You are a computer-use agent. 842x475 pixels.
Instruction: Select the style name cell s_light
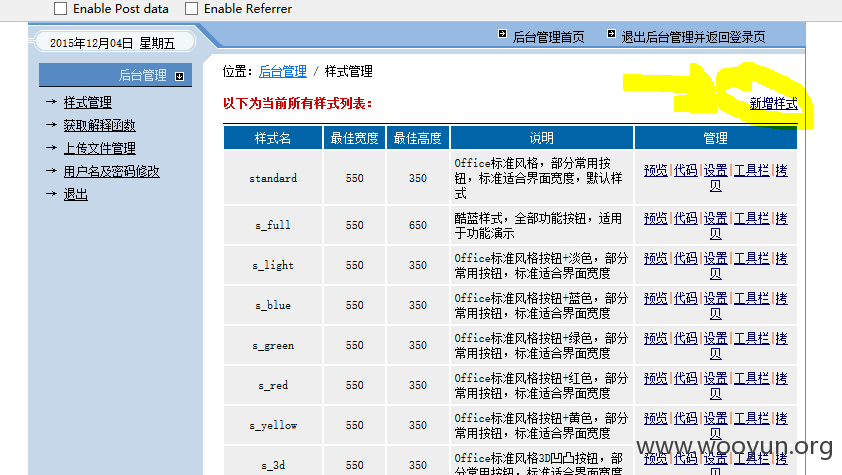273,265
